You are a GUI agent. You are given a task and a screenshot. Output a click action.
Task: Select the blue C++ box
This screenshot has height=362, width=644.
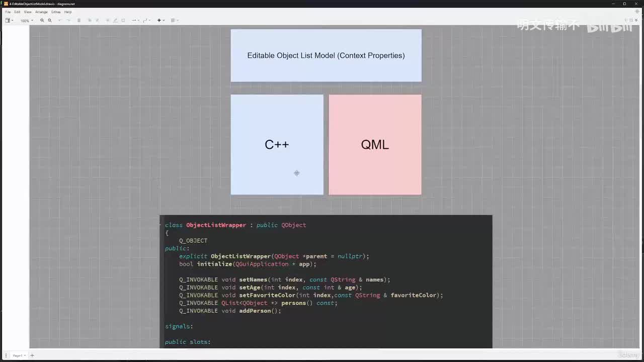277,145
